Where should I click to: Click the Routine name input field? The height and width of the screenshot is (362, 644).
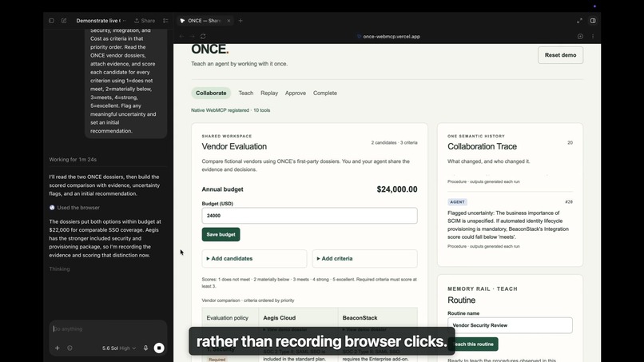[x=510, y=325]
